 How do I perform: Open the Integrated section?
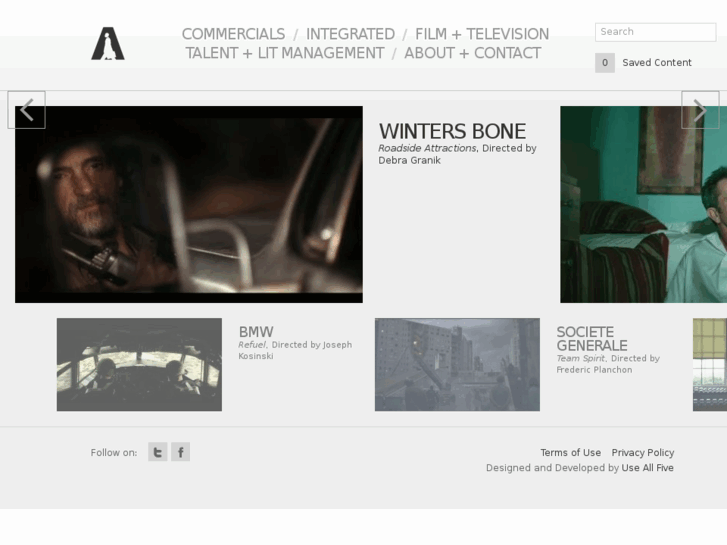click(x=350, y=34)
